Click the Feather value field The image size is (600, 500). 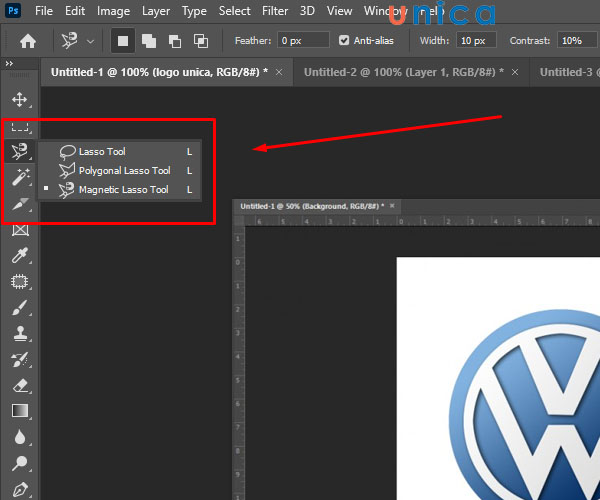coord(303,40)
